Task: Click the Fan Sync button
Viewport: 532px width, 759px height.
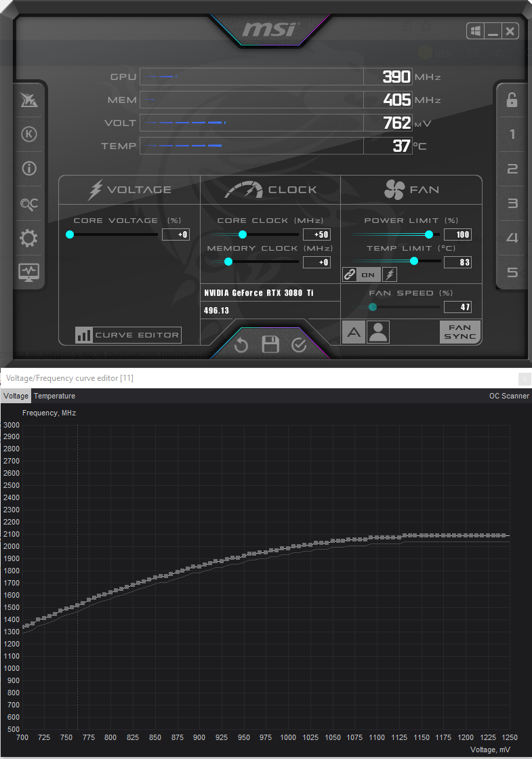Action: [460, 332]
